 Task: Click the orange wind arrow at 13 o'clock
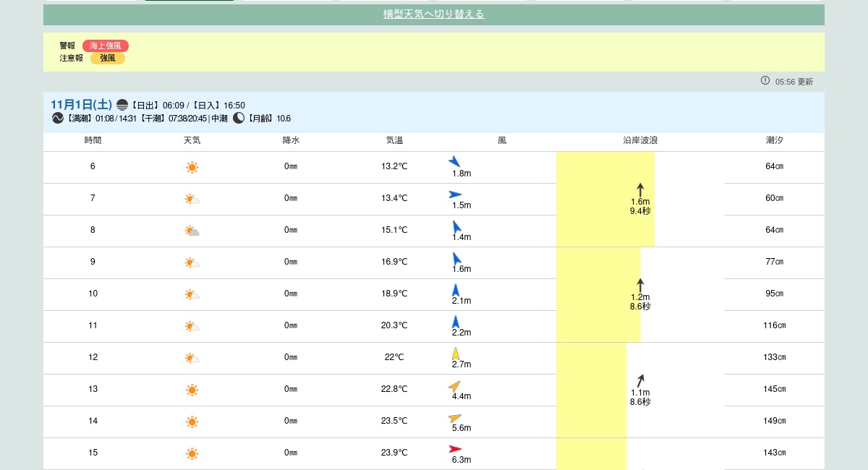454,386
